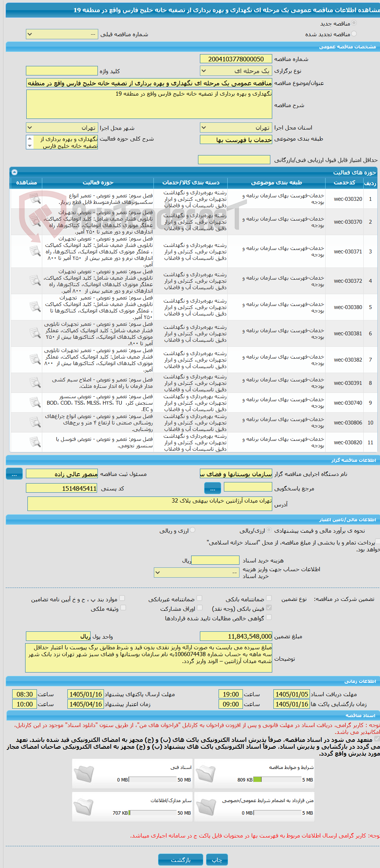Open view icon for row wec-030391
Viewport: 380px width, 868px height.
coord(35,383)
